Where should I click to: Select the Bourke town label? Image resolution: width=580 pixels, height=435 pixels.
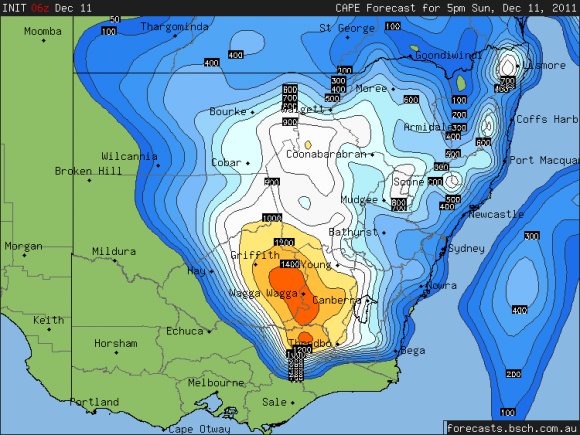coord(228,111)
